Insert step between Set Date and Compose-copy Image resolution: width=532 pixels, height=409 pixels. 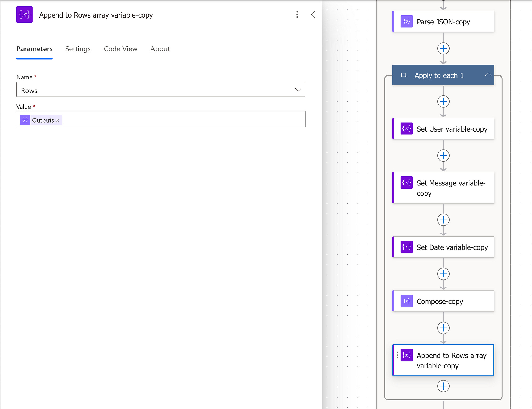click(443, 274)
